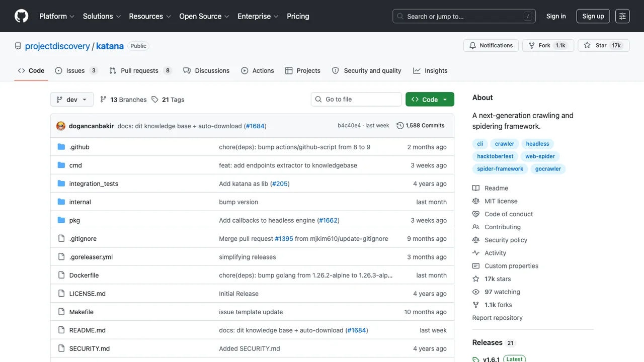This screenshot has width=644, height=362.
Task: Click the eye icon beside 97 watching
Action: click(x=476, y=292)
